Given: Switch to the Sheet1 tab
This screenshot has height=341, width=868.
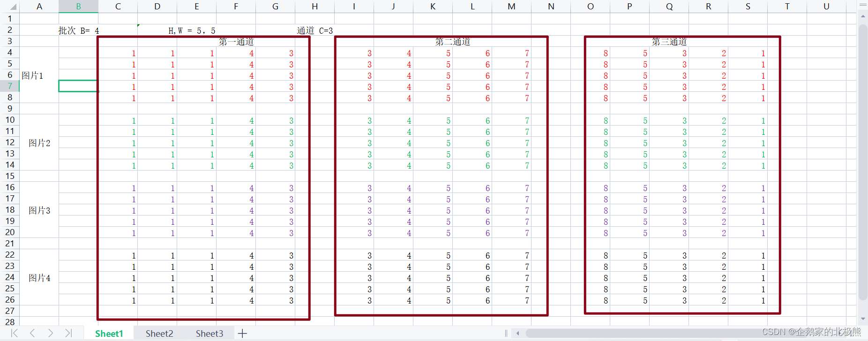Looking at the screenshot, I should [x=109, y=334].
